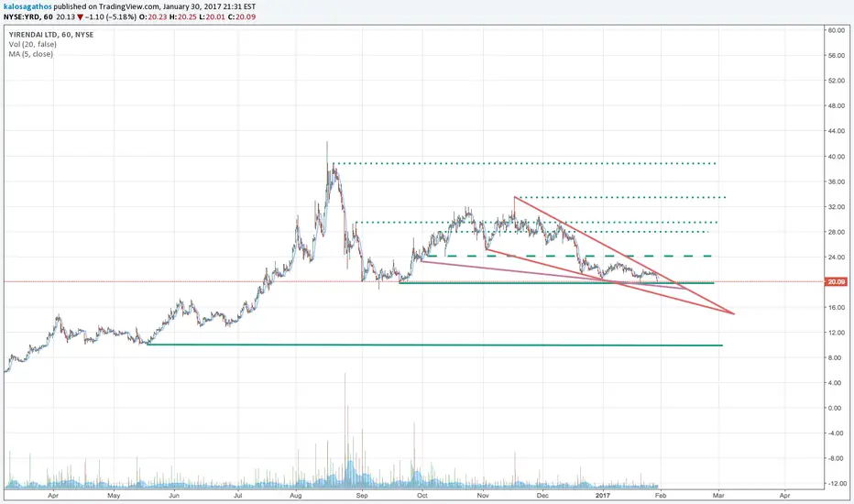Click the 36.00 price axis label

pos(836,181)
